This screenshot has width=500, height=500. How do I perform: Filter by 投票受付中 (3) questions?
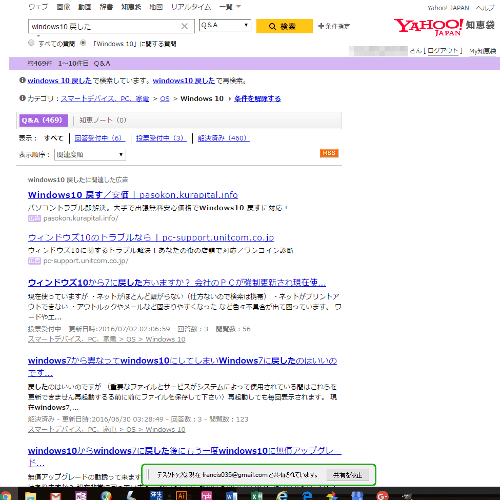(161, 138)
